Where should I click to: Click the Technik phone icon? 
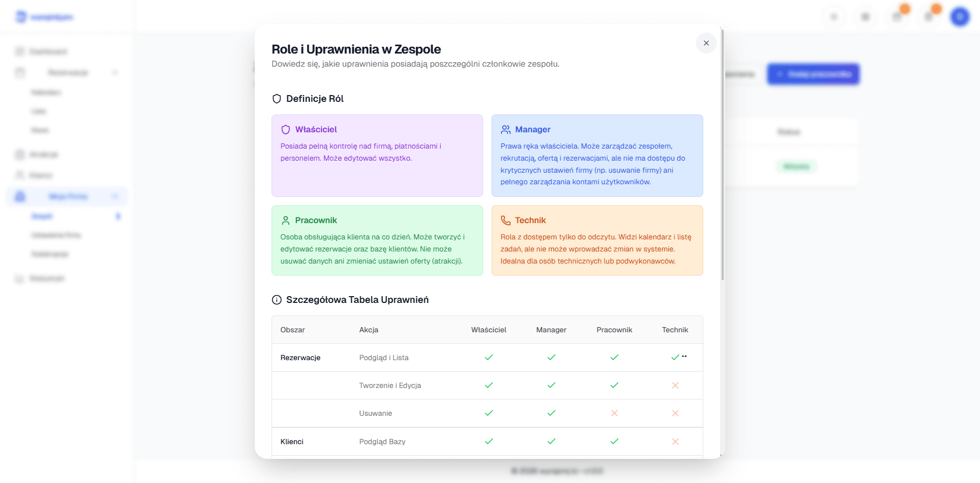tap(506, 220)
